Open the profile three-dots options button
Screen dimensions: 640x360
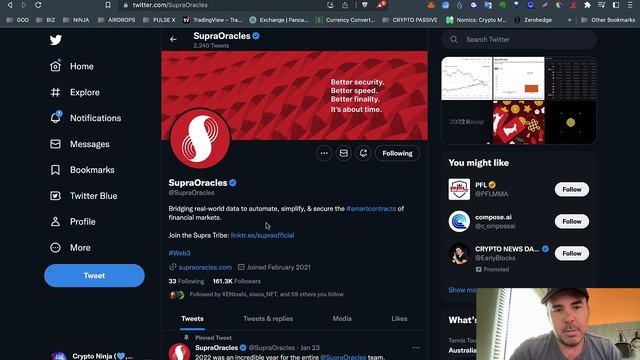(x=324, y=153)
